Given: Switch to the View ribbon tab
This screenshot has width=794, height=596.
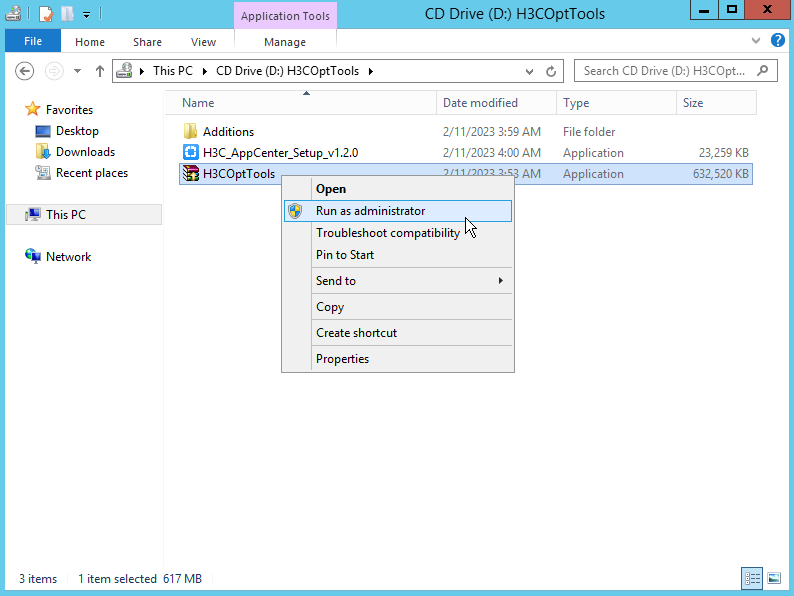Looking at the screenshot, I should (x=203, y=42).
